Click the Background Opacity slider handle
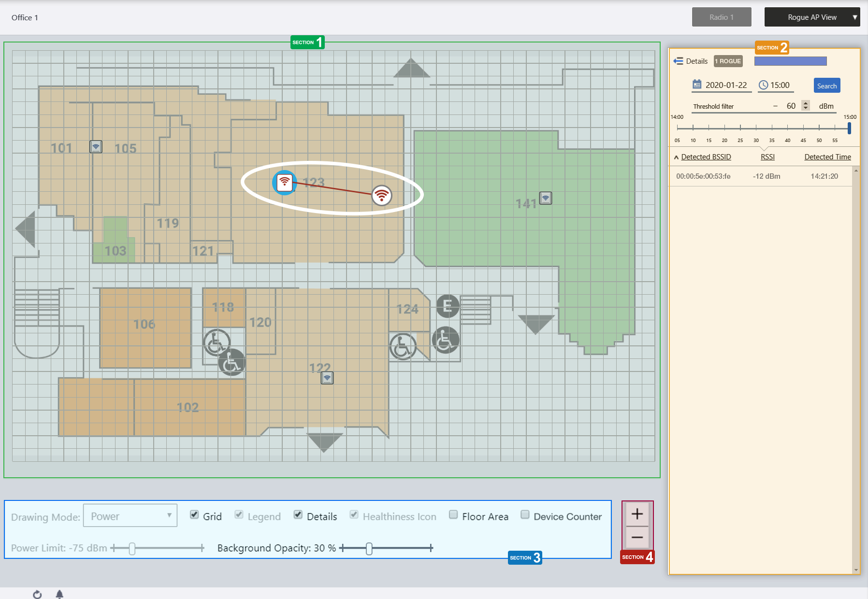868x599 pixels. point(369,548)
